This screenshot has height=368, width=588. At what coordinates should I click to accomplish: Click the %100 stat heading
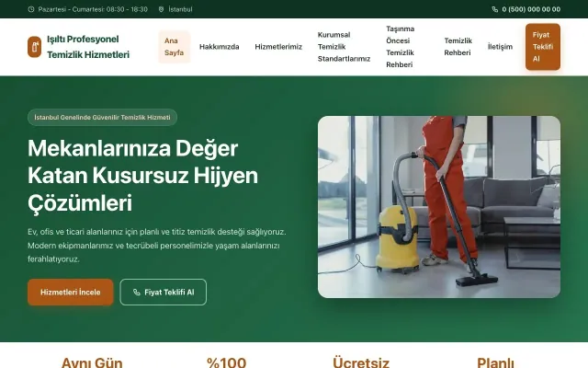[227, 362]
